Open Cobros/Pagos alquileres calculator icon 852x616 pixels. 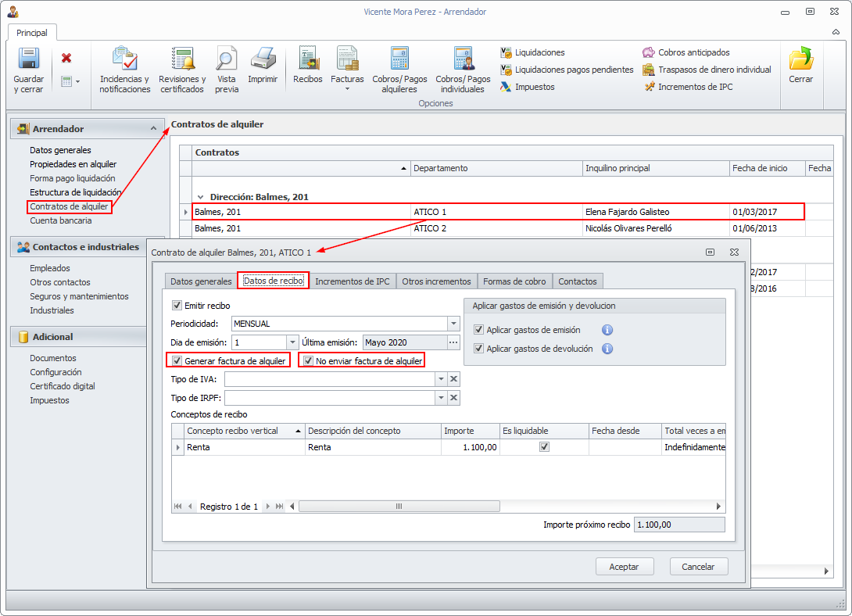[399, 60]
